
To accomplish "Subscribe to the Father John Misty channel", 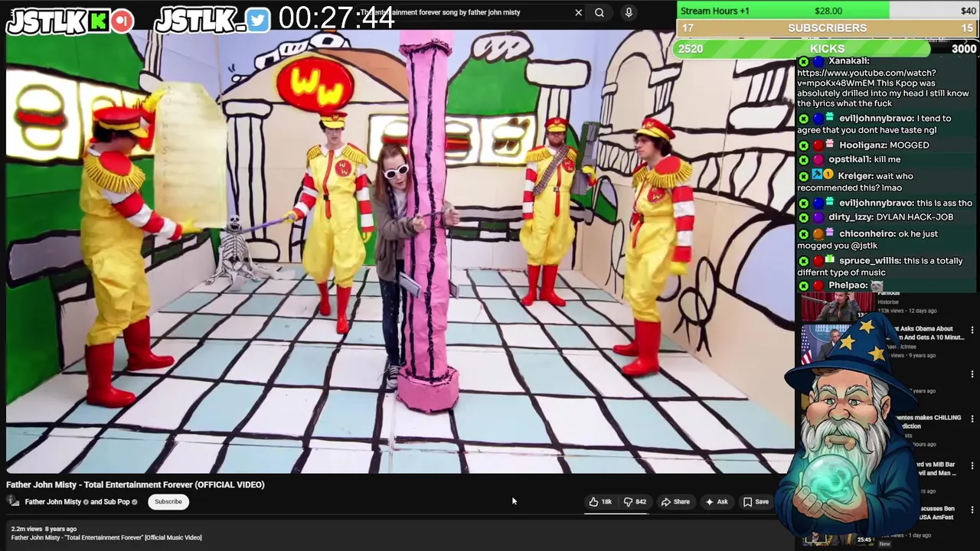I will coord(168,502).
